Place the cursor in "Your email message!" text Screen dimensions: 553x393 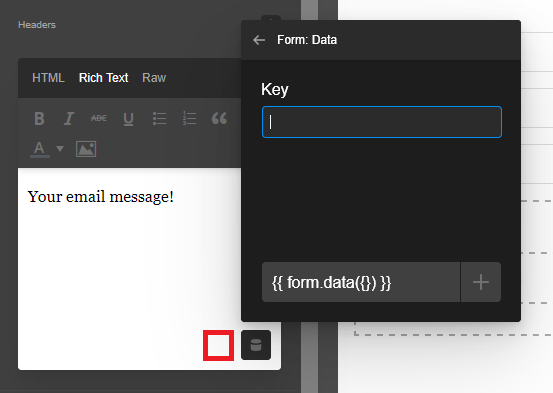[101, 197]
